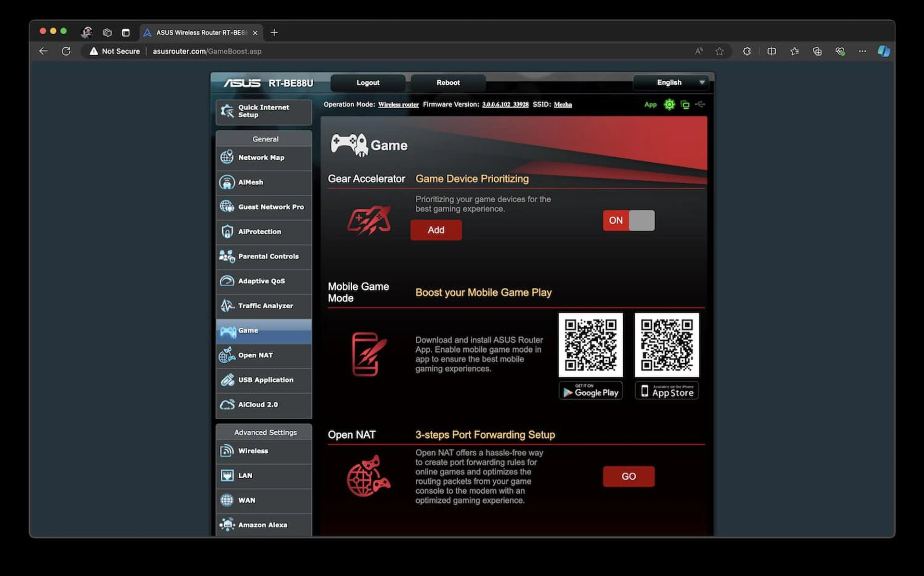The width and height of the screenshot is (924, 576).
Task: Click the USB Application icon
Action: pyautogui.click(x=227, y=380)
